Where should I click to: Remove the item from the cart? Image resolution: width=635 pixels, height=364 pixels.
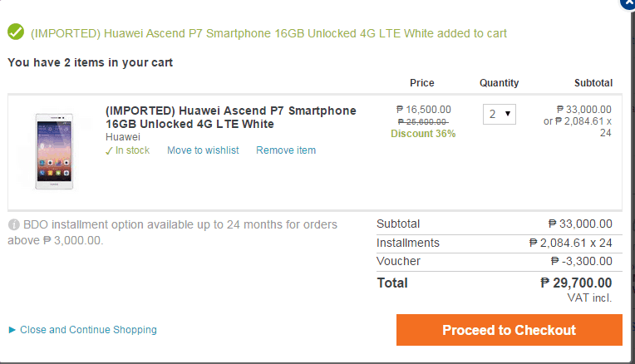(x=286, y=150)
